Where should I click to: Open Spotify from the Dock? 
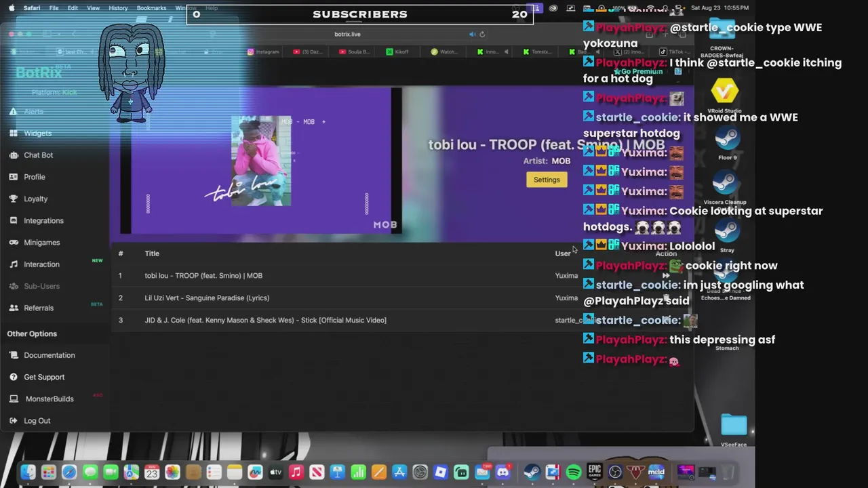click(x=574, y=472)
